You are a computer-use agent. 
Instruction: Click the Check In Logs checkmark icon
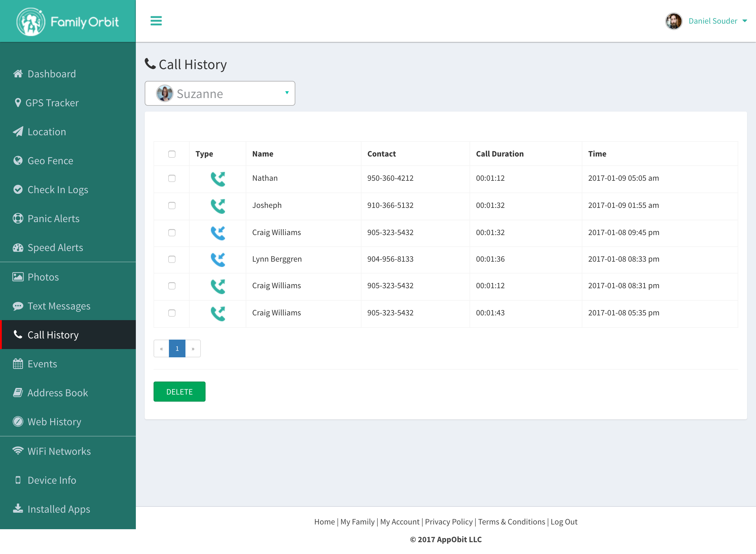pos(18,190)
